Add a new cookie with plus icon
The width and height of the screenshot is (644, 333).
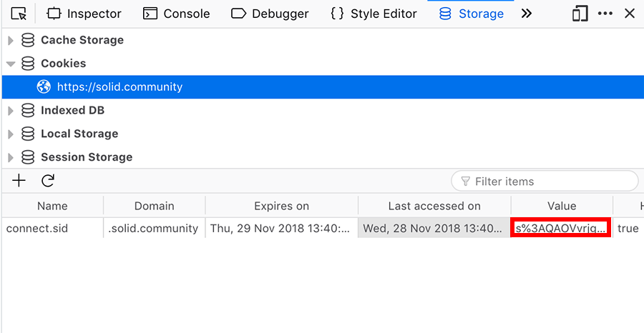pyautogui.click(x=19, y=181)
